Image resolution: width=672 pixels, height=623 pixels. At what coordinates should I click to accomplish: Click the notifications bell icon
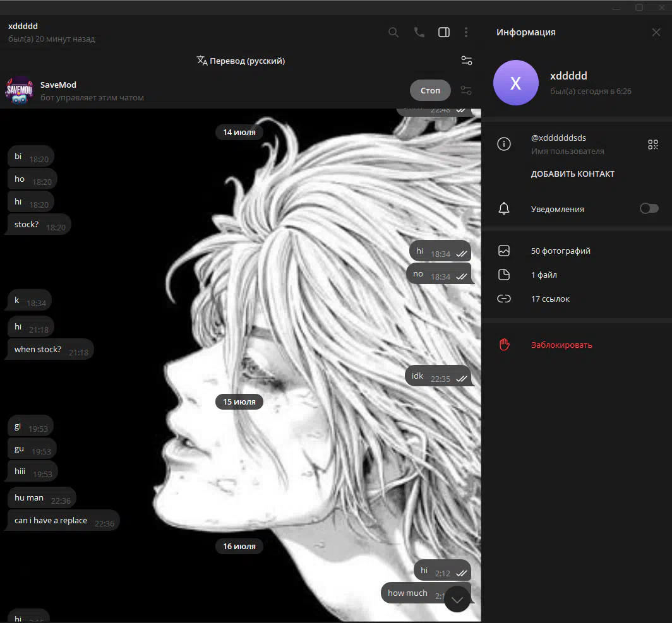pos(504,208)
